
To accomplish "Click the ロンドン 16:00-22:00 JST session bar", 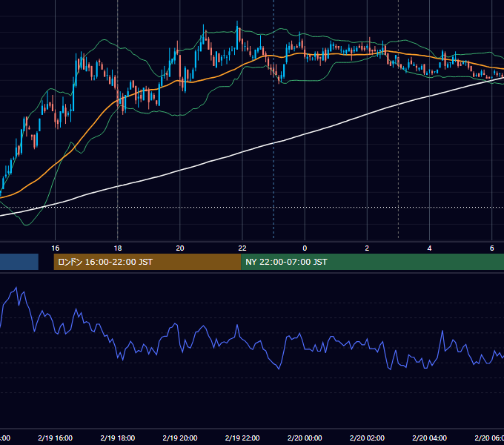I will 147,262.
